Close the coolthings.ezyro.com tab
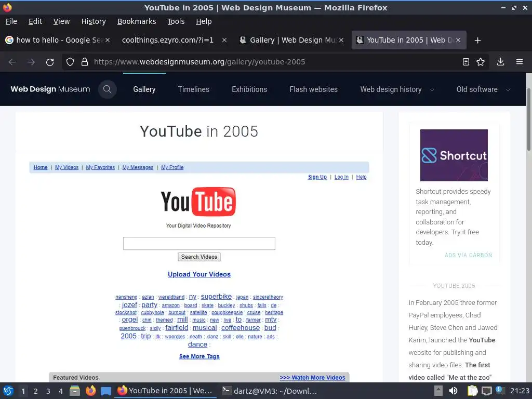532x399 pixels. [224, 40]
